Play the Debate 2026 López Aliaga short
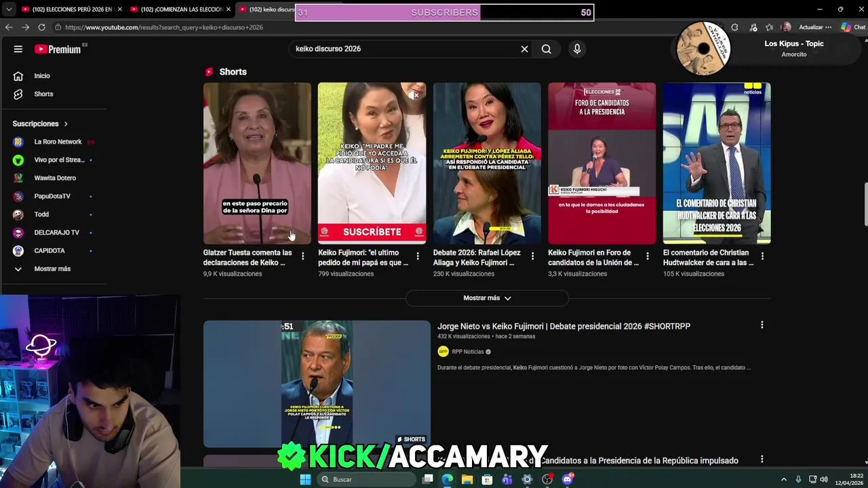The height and width of the screenshot is (488, 868). (487, 163)
